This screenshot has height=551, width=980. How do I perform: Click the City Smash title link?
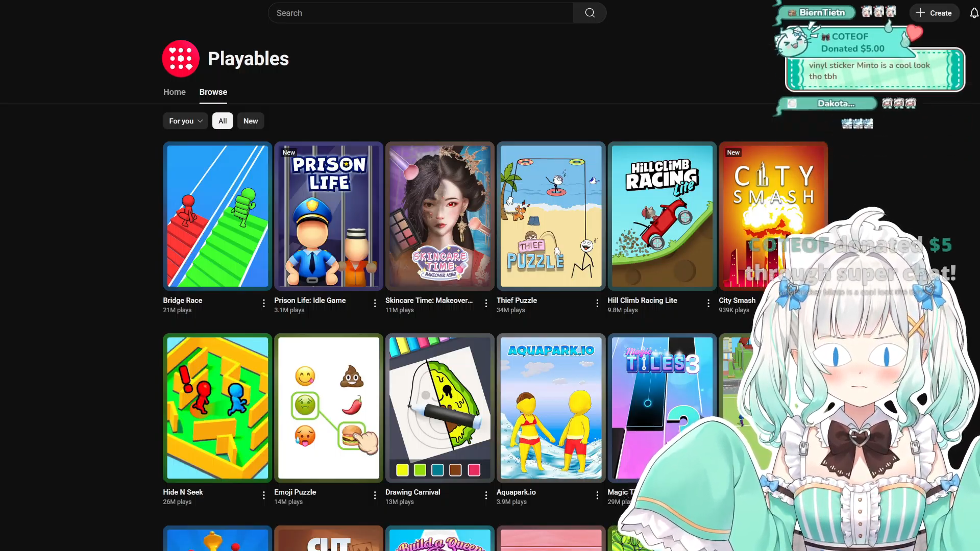[x=737, y=300]
